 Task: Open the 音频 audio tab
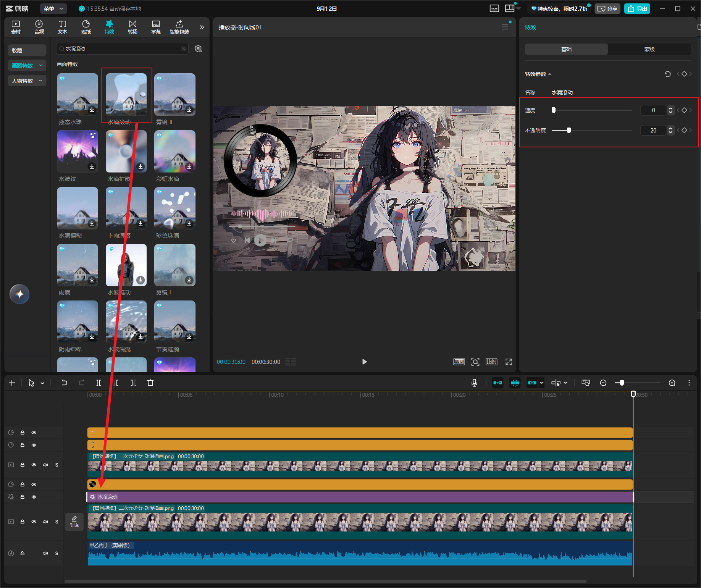39,27
